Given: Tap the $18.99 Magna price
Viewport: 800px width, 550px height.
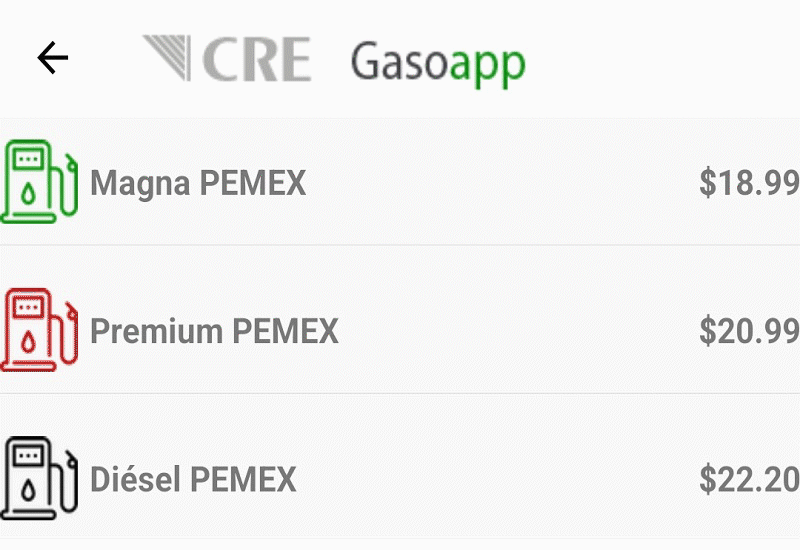Looking at the screenshot, I should coord(748,183).
